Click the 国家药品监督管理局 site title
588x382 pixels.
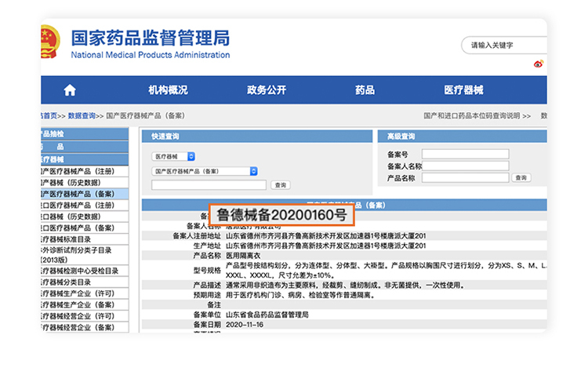click(x=151, y=38)
